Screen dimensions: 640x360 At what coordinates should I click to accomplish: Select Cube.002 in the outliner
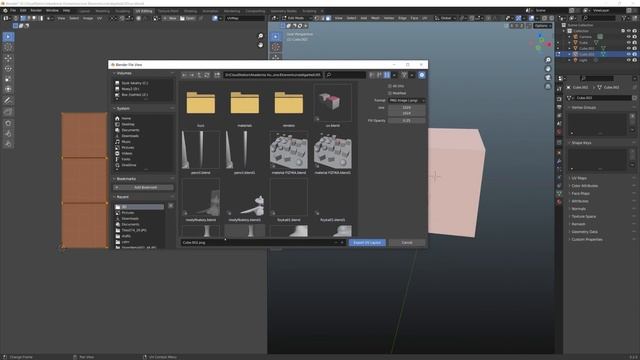pos(587,54)
